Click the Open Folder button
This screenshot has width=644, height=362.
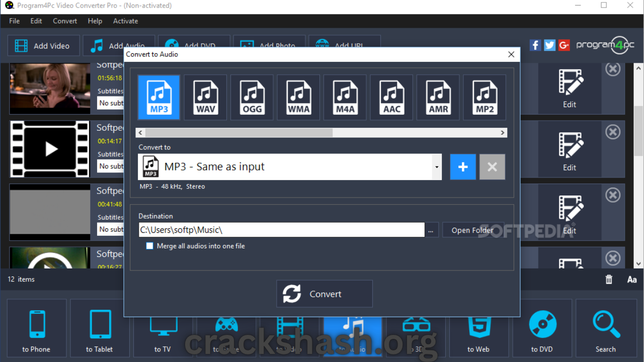click(472, 230)
